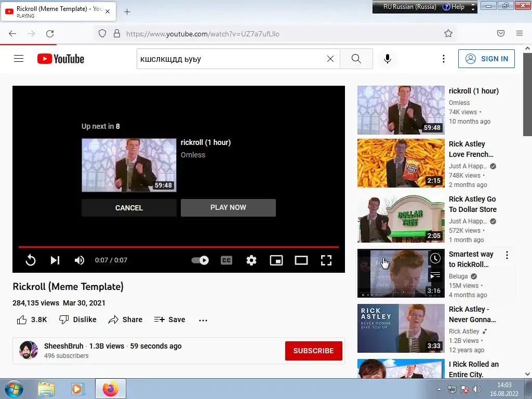Reload the current page
The image size is (532, 399).
(50, 34)
